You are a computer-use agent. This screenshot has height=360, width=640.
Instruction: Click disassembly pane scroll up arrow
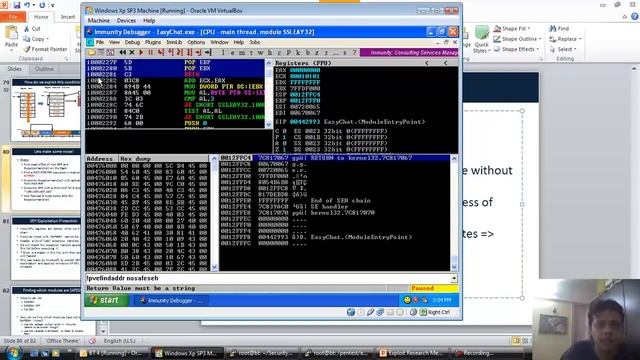(x=269, y=63)
